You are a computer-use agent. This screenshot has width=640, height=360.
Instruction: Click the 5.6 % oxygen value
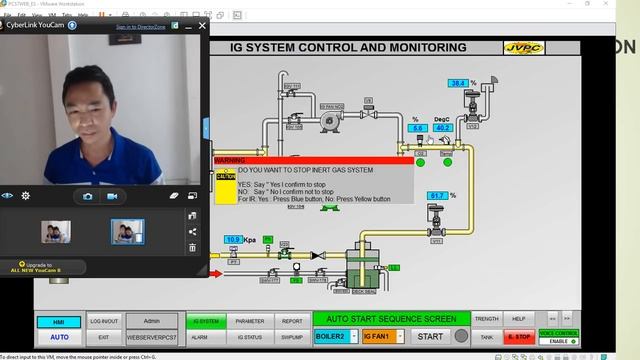coord(418,128)
